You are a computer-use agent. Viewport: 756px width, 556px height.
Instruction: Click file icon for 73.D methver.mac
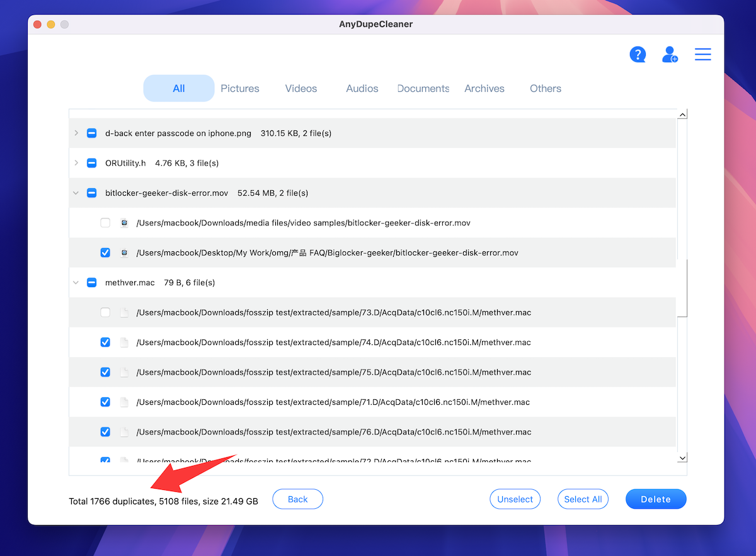coord(124,312)
